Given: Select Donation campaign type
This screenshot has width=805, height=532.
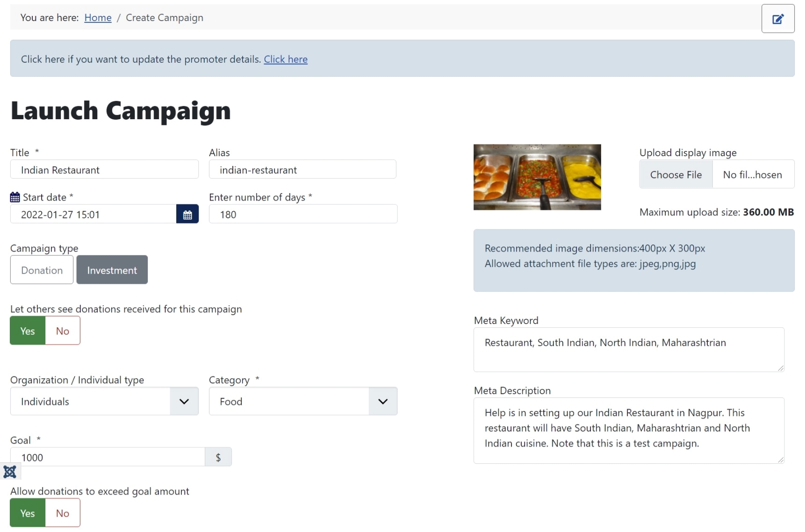Looking at the screenshot, I should [42, 270].
